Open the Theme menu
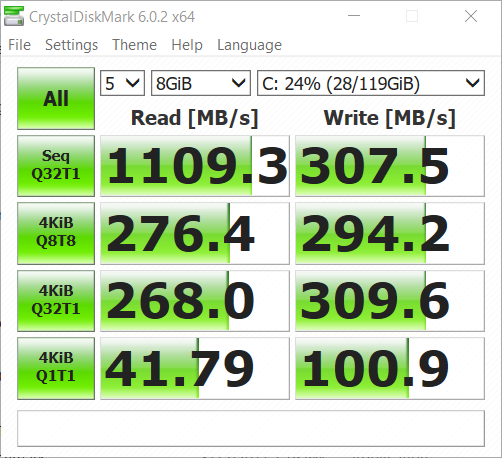Image resolution: width=502 pixels, height=458 pixels. pos(134,45)
